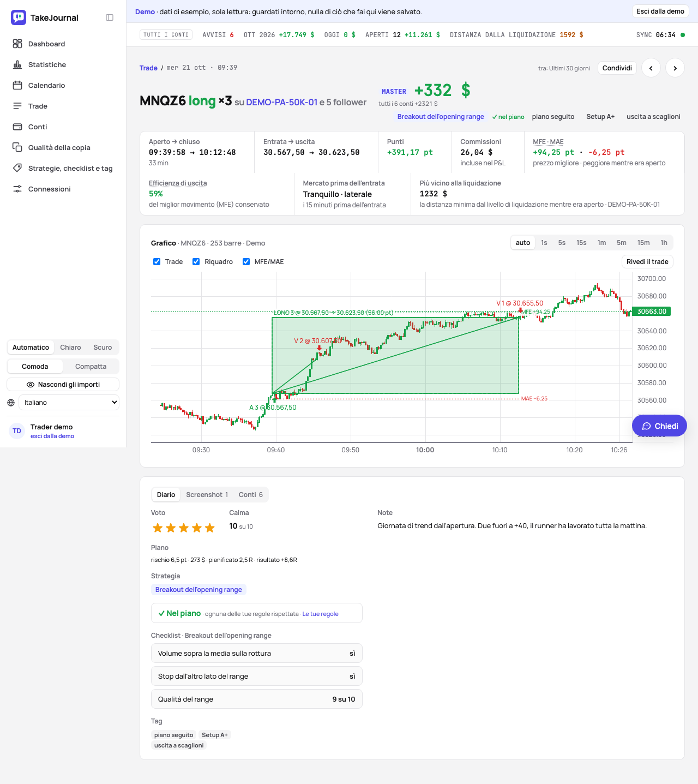The height and width of the screenshot is (784, 698).
Task: Click the TakeJournal logo icon
Action: click(19, 17)
